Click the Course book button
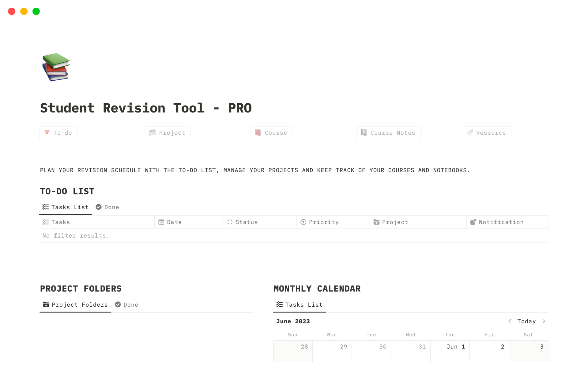The width and height of the screenshot is (588, 368). (x=271, y=133)
